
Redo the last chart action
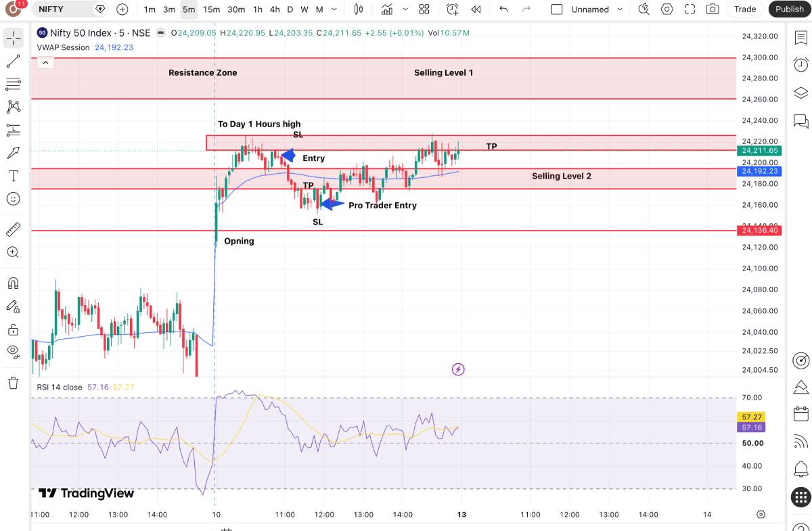[x=526, y=9]
